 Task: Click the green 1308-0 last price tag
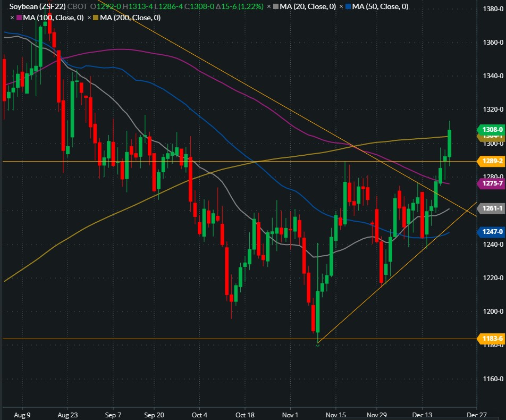[491, 129]
